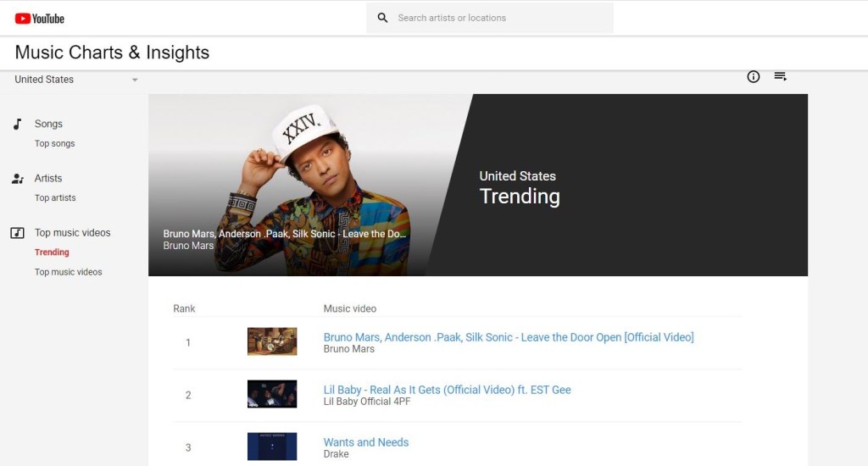
Task: Click the search magnifier icon
Action: pos(382,18)
